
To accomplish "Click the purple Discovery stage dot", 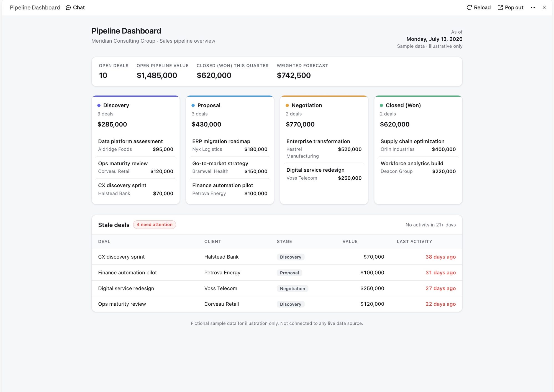I will tap(99, 105).
